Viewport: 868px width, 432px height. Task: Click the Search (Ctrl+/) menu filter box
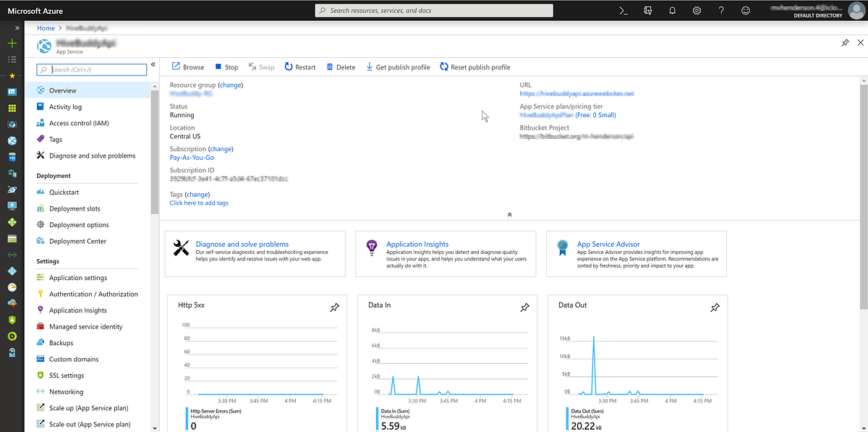[x=91, y=69]
